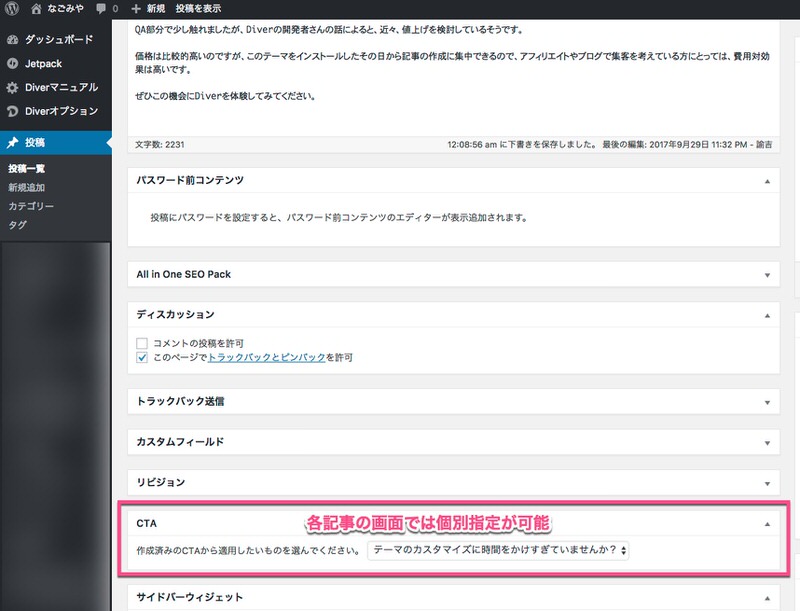Expand the All in One SEO Pack panel
The height and width of the screenshot is (611, 800).
(766, 273)
